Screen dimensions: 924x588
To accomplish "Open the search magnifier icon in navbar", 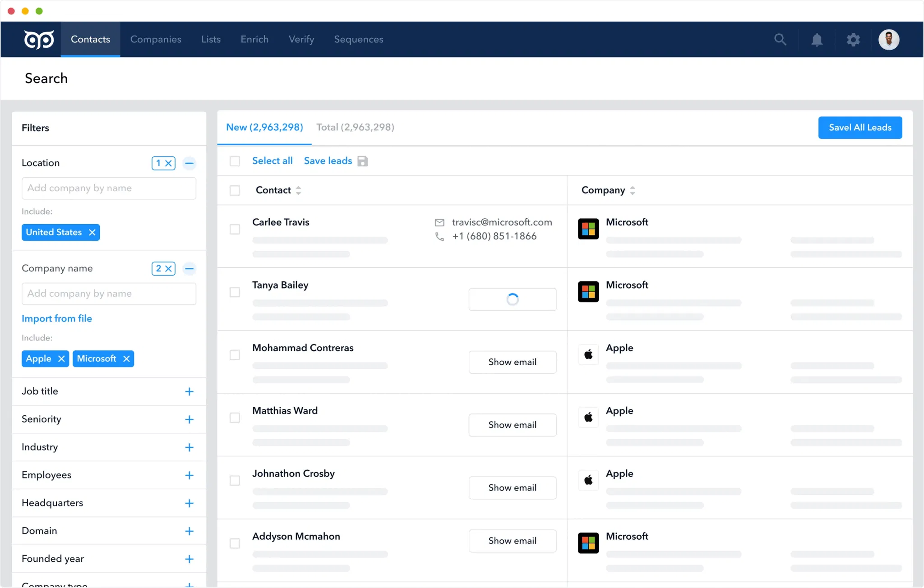I will pyautogui.click(x=780, y=40).
